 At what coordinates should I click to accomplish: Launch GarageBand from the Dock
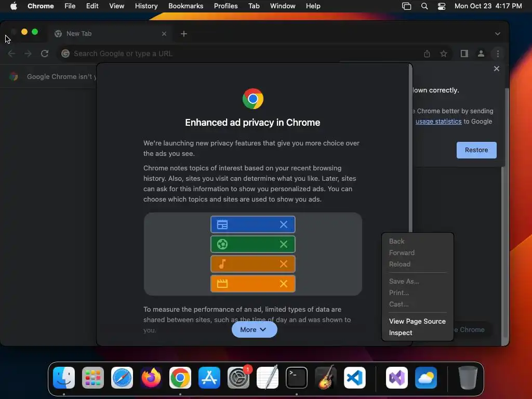click(326, 378)
